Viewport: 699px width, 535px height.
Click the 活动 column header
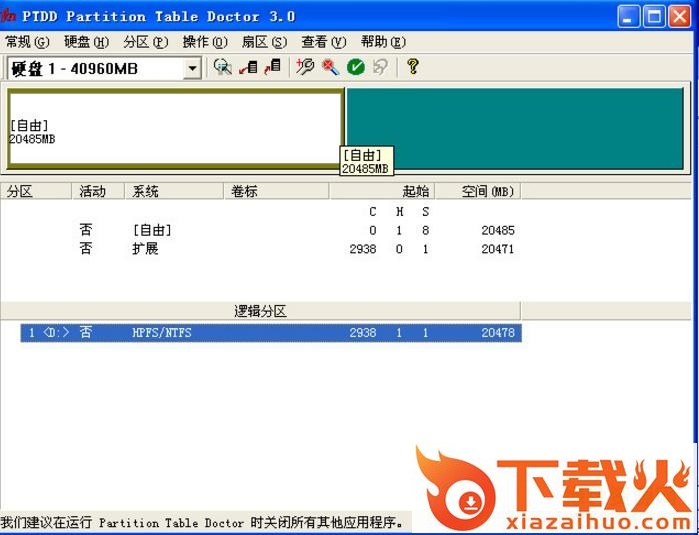pyautogui.click(x=98, y=191)
